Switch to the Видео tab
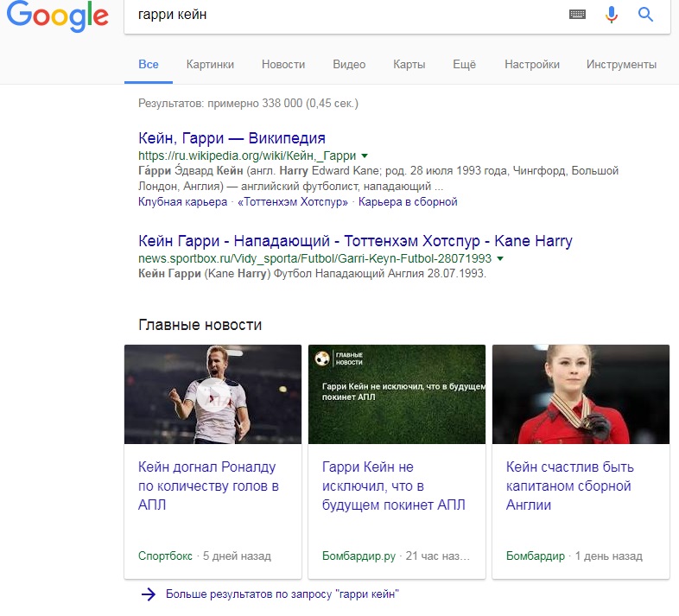Screen dimensions: 679x616 click(349, 65)
